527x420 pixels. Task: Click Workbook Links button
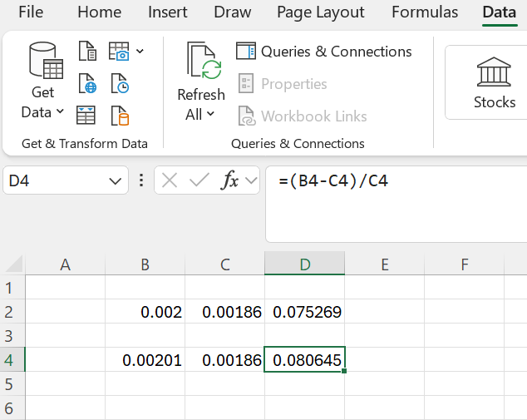pos(303,116)
